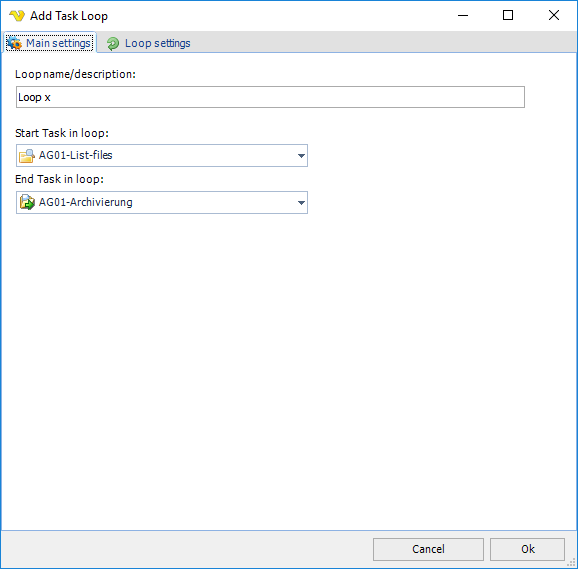Image resolution: width=578 pixels, height=569 pixels.
Task: Click the Loop name/description text field
Action: 270,97
